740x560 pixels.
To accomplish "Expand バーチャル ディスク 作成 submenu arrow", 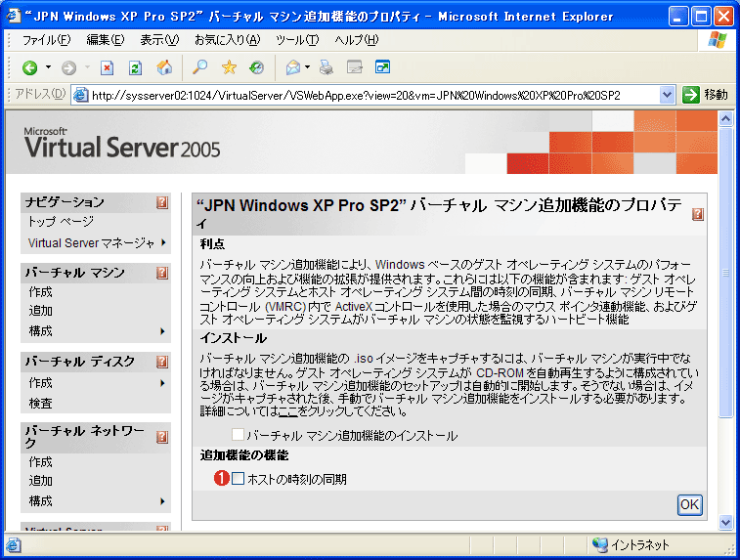I will 162,383.
